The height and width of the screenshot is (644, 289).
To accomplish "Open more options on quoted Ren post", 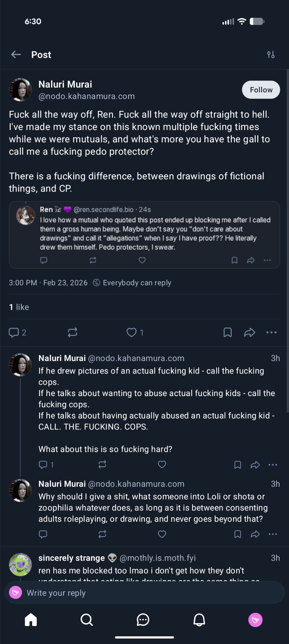I will click(267, 260).
